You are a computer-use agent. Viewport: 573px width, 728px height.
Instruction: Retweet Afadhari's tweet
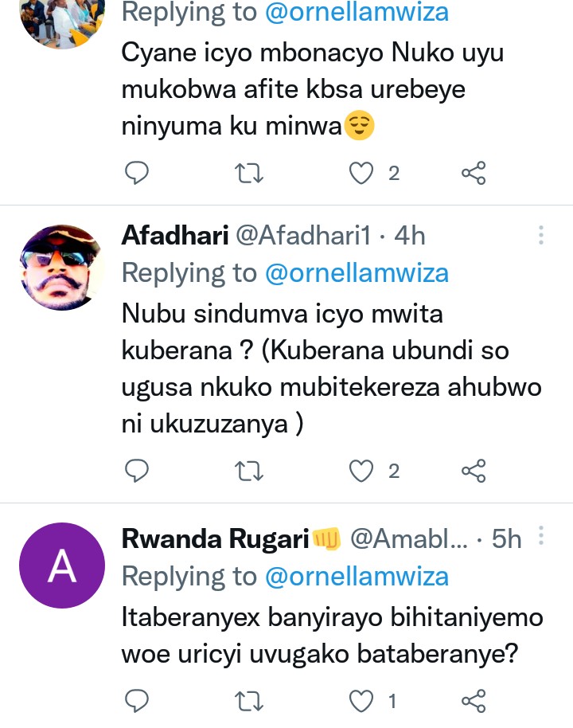[251, 472]
